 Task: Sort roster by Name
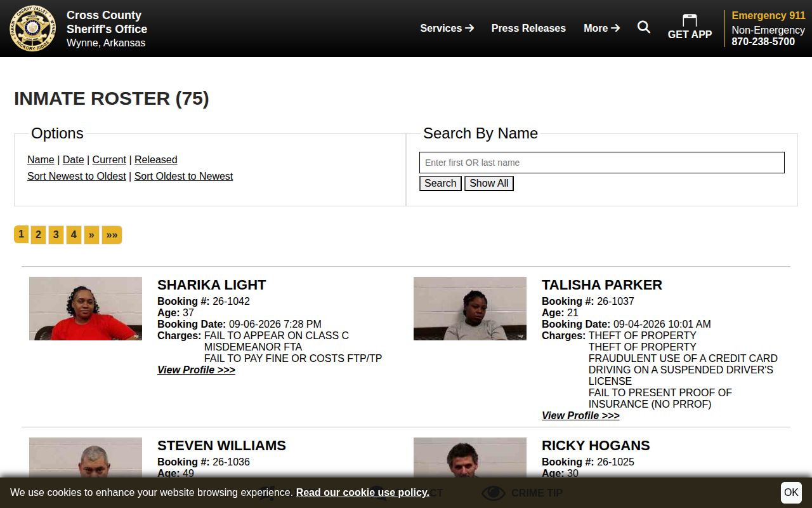tap(41, 159)
